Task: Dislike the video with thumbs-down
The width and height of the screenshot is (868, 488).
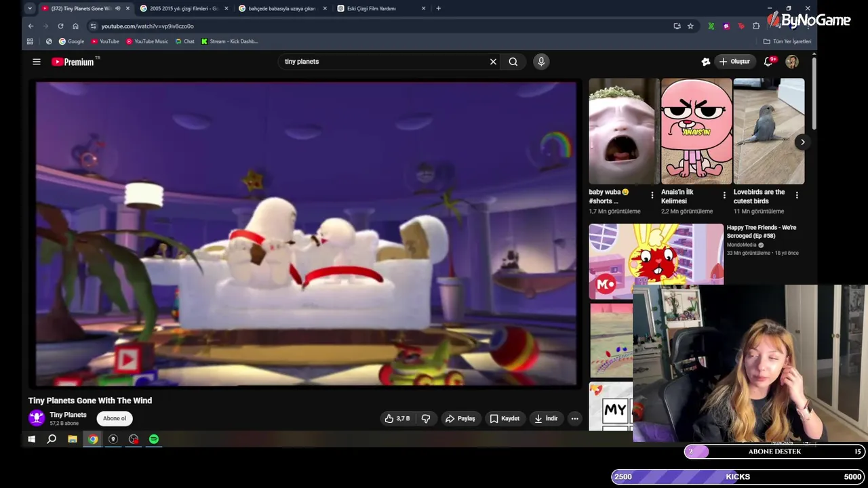Action: click(426, 419)
